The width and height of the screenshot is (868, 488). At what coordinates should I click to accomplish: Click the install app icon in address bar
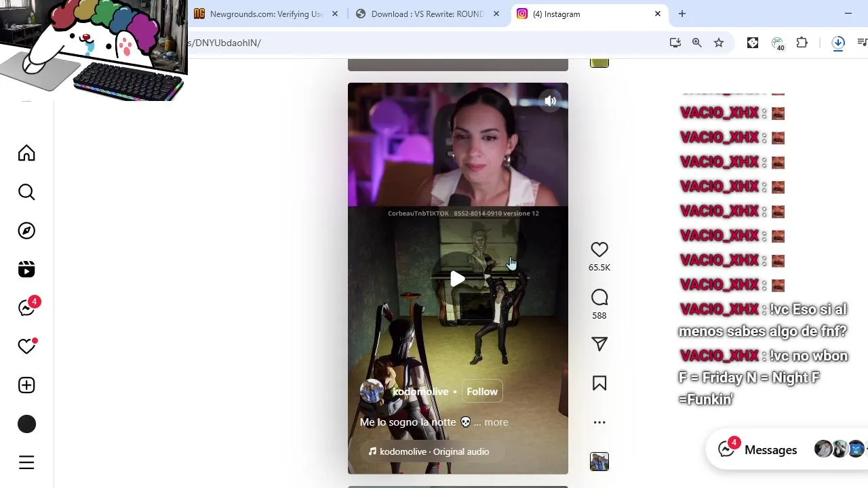(x=675, y=43)
